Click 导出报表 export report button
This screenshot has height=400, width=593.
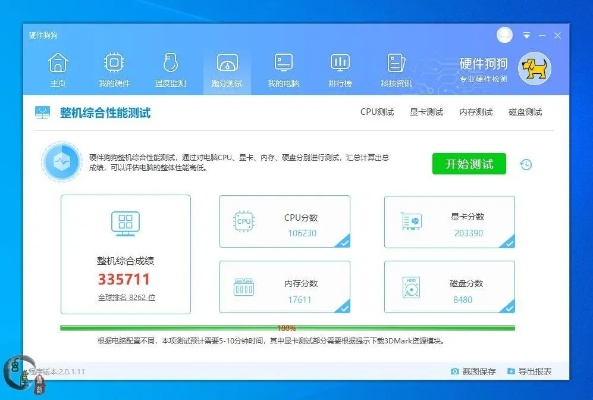coord(529,371)
